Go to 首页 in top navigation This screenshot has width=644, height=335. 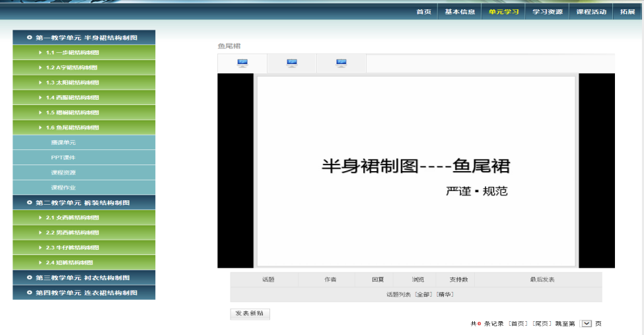pos(423,12)
